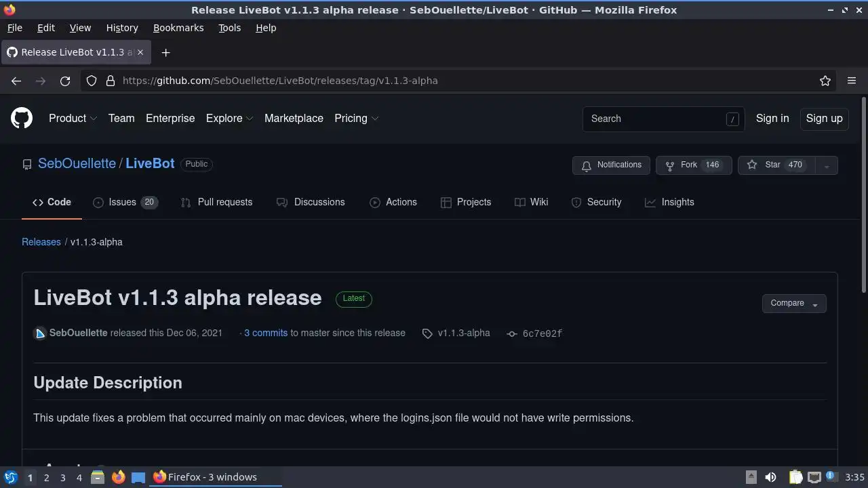
Task: Click the notification info tray icon
Action: coord(831,476)
